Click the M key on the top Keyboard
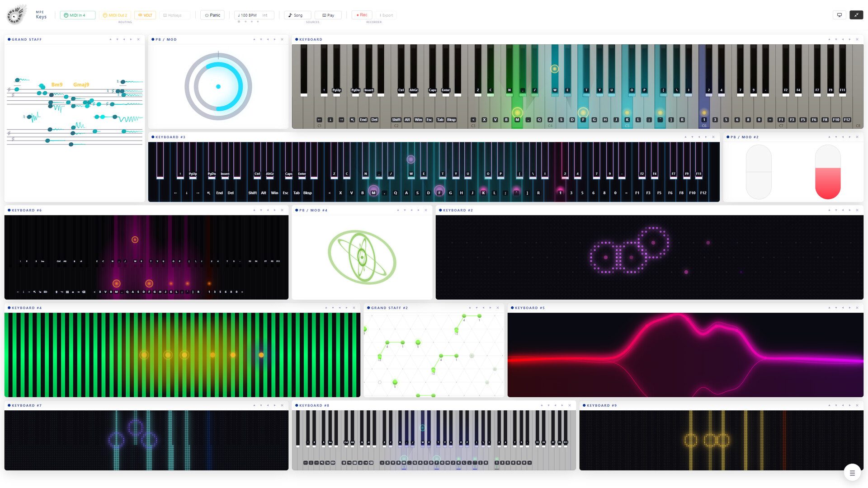 click(517, 120)
